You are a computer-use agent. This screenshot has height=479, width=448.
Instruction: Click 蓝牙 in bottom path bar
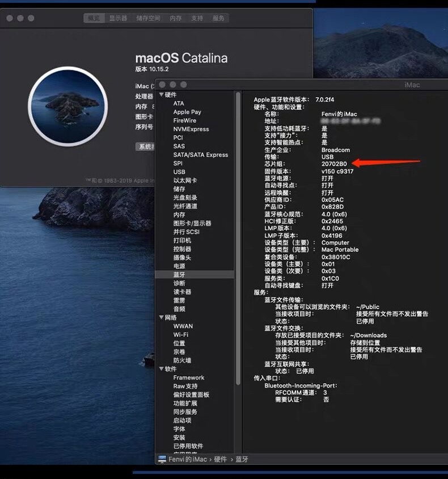pos(242,459)
